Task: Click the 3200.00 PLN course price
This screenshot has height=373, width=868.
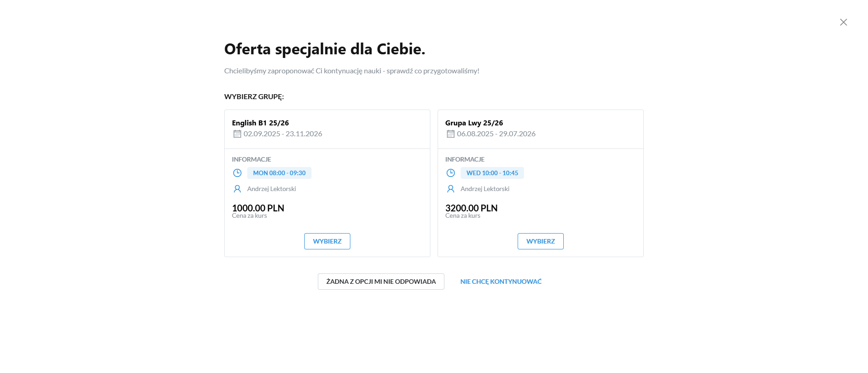Action: [472, 208]
